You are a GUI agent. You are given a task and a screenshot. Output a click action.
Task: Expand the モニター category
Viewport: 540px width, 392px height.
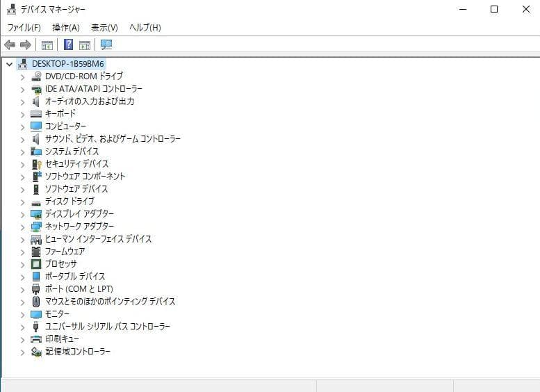coord(23,315)
